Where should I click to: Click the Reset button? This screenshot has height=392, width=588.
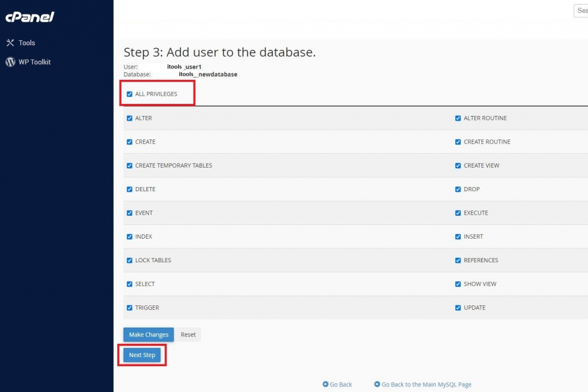[188, 335]
